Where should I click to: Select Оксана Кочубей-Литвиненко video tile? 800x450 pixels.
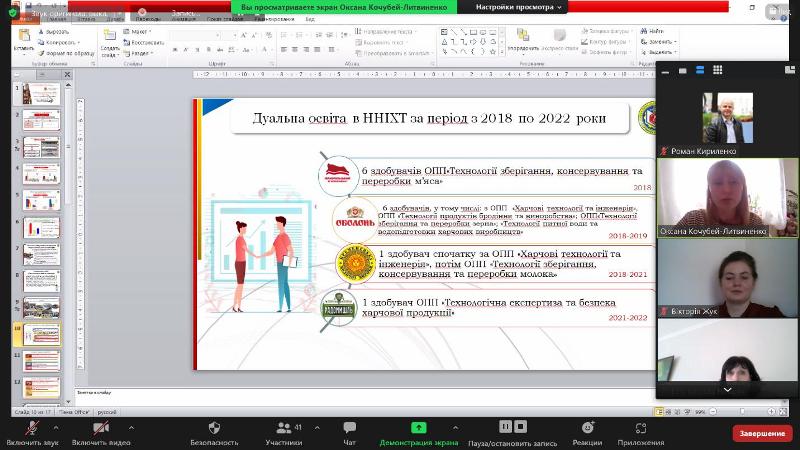pos(727,198)
